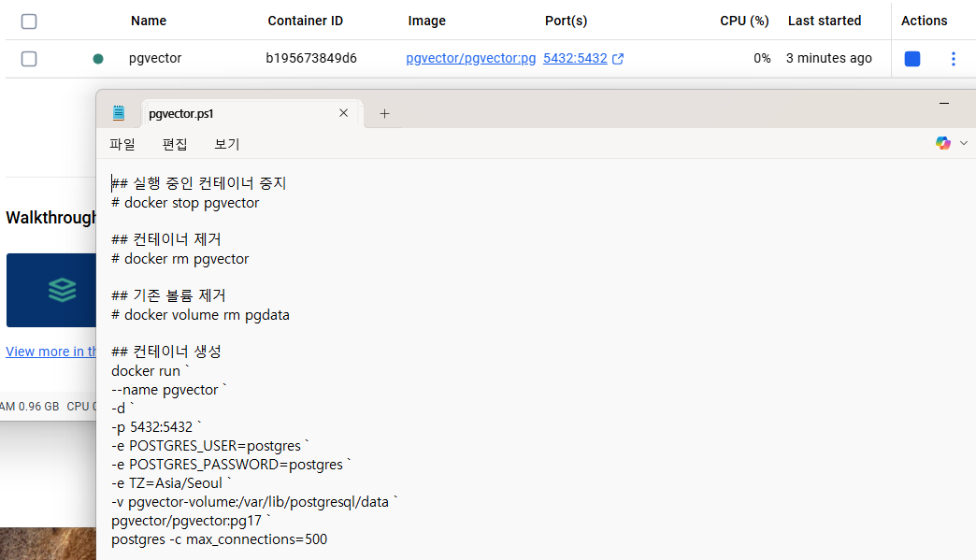Image resolution: width=976 pixels, height=560 pixels.
Task: Open port 5432:5432 external link icon
Action: point(617,59)
